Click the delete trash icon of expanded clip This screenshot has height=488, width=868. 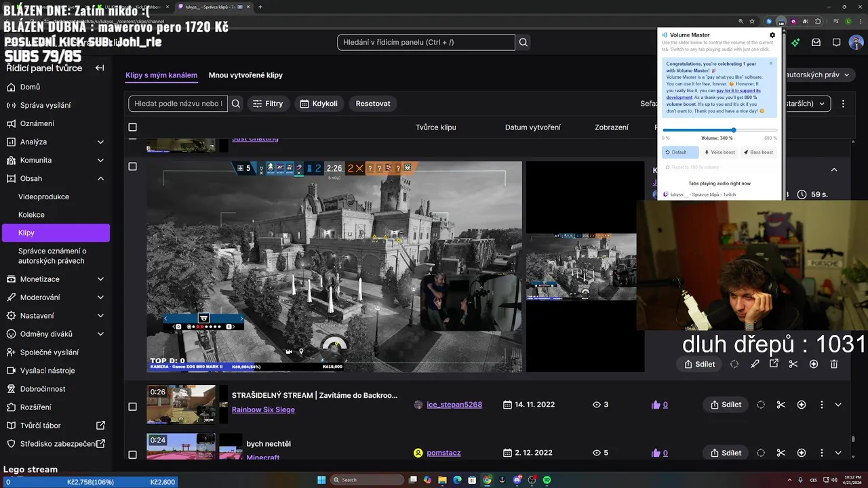[x=834, y=364]
